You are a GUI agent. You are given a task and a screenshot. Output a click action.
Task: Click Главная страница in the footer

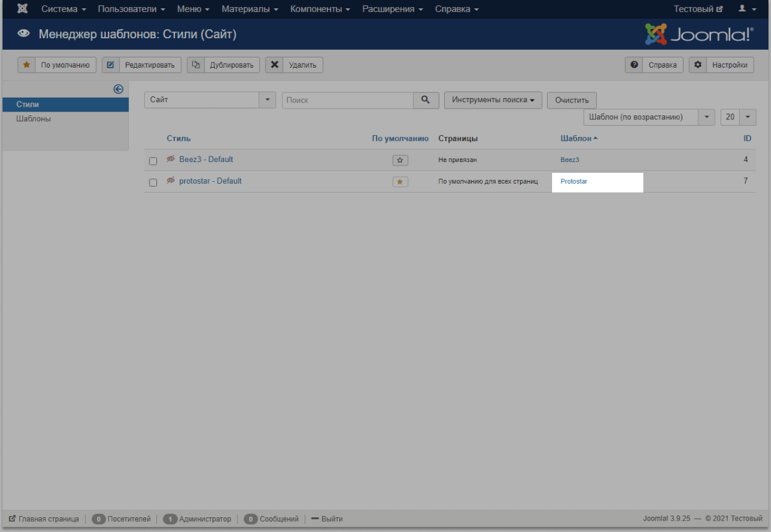click(x=44, y=519)
